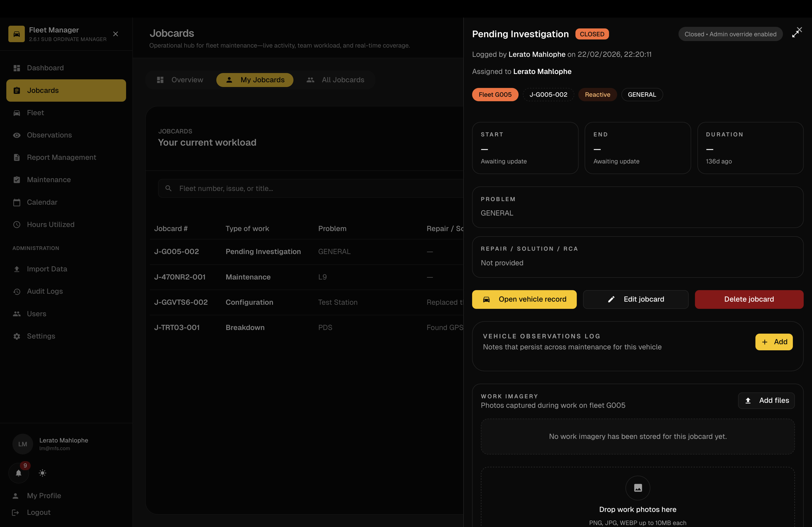Click the search magnifier icon

point(168,188)
